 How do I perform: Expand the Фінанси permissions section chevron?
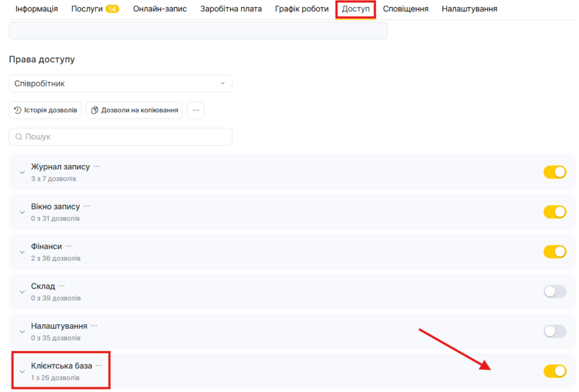tap(22, 252)
